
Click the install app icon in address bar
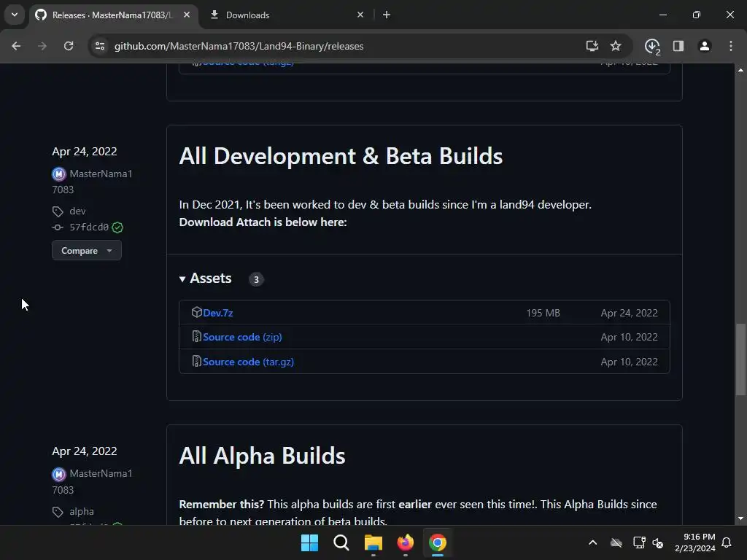pos(592,46)
